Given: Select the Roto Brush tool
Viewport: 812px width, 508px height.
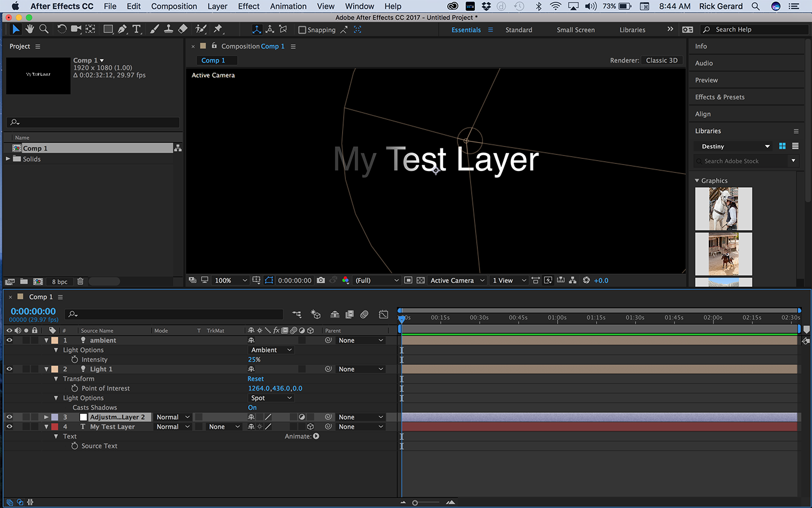Looking at the screenshot, I should click(x=201, y=29).
